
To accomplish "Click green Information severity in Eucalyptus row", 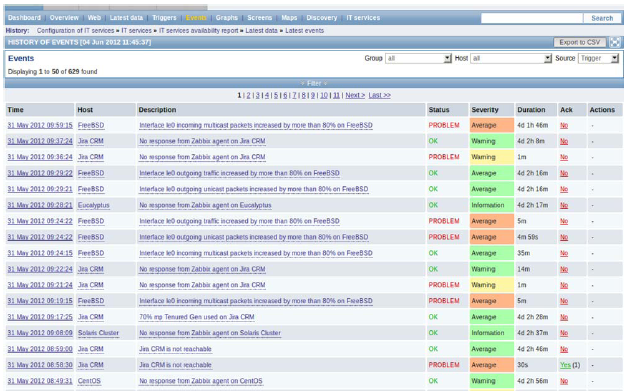I will (x=492, y=205).
